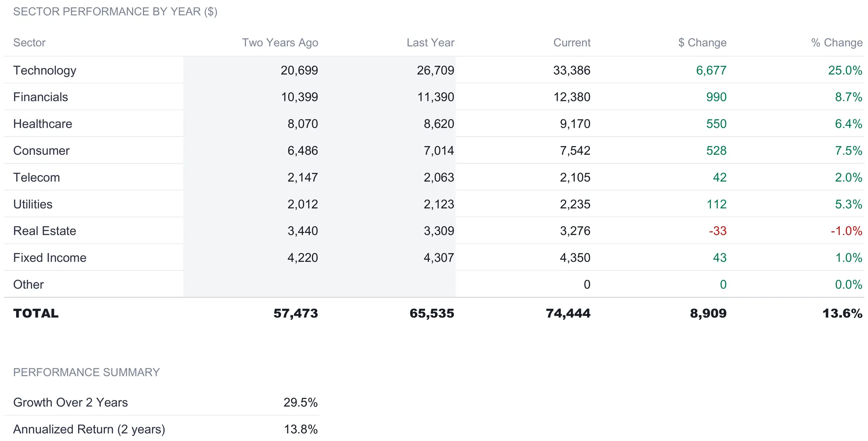The height and width of the screenshot is (441, 868).
Task: Click Telecom last year value 2,063
Action: pos(439,177)
